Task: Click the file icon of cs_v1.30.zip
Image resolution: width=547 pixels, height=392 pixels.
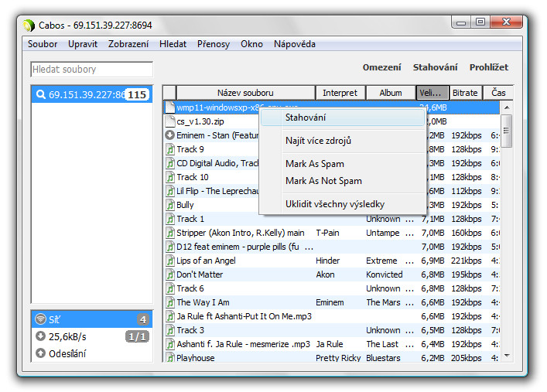Action: pos(170,121)
